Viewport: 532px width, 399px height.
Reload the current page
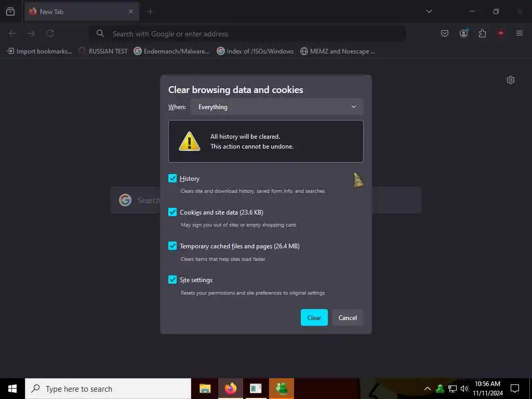click(x=50, y=33)
